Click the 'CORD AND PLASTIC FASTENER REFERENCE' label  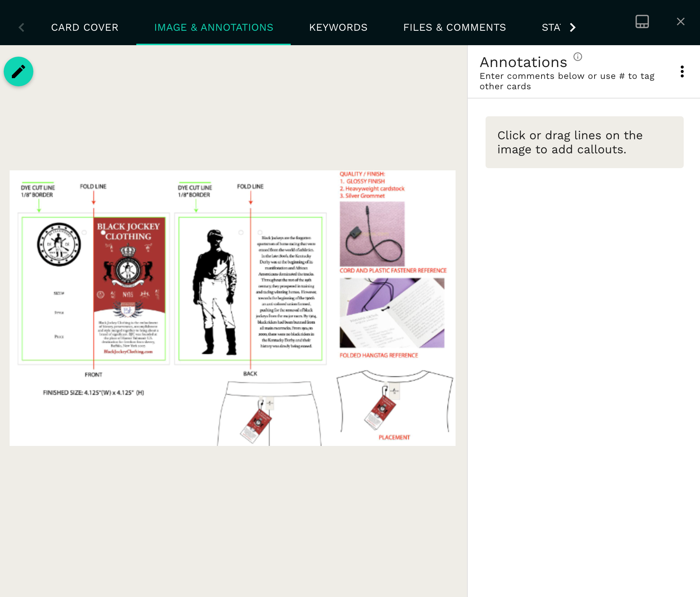[x=393, y=270]
